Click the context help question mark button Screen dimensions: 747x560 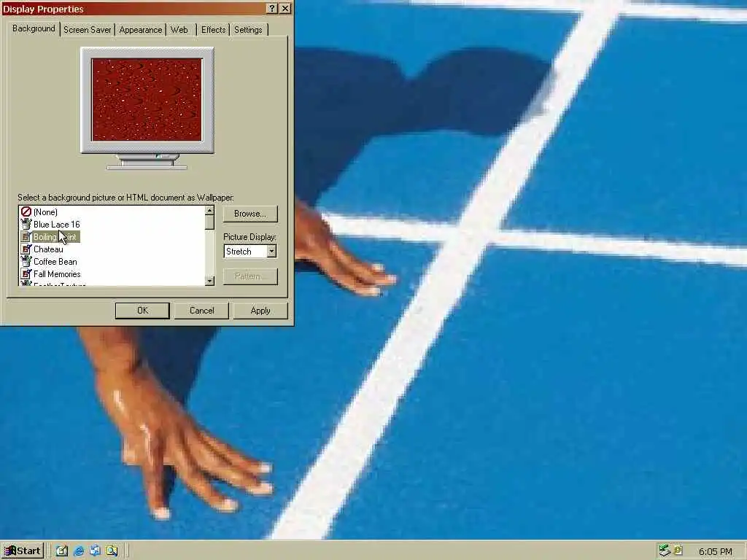271,9
